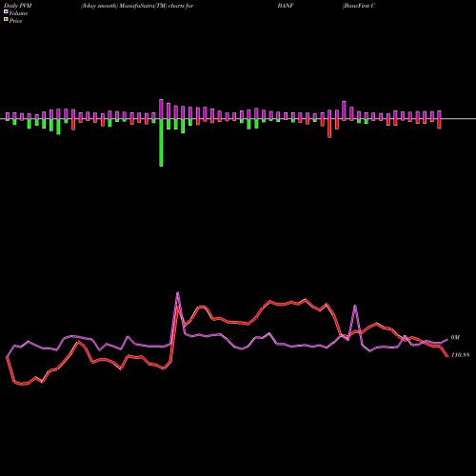Image resolution: width=476 pixels, height=476 pixels.
Task: Click the green-red Price legend swatch
Action: [6, 20]
